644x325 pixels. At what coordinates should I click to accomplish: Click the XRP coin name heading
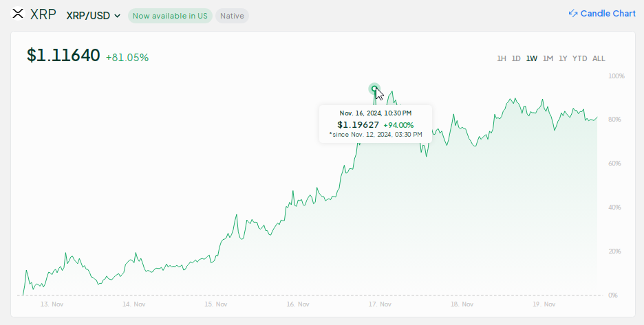click(43, 15)
